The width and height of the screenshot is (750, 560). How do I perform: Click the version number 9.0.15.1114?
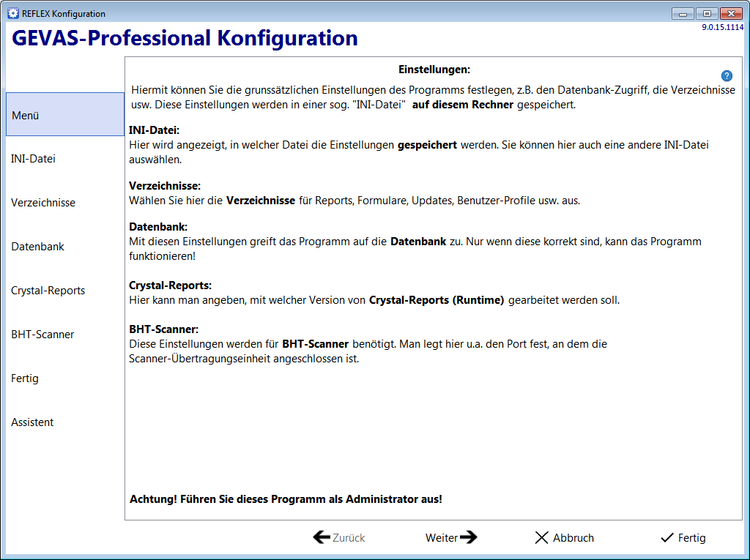(x=722, y=27)
